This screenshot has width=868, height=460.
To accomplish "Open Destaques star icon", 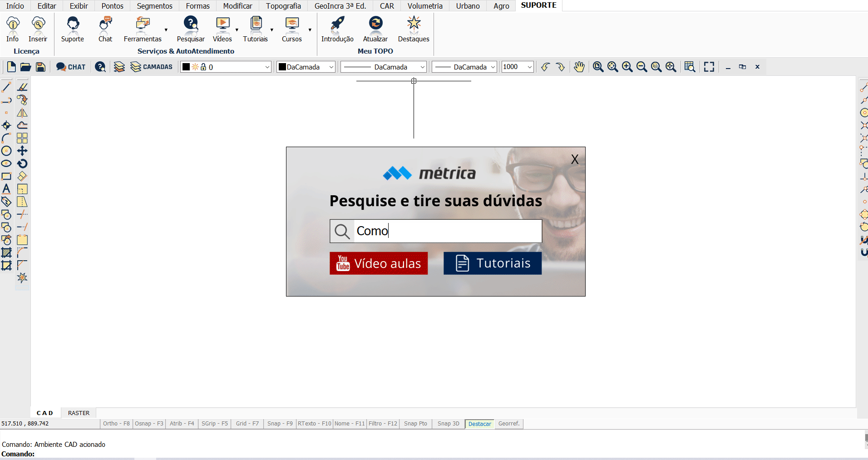I will pyautogui.click(x=414, y=24).
